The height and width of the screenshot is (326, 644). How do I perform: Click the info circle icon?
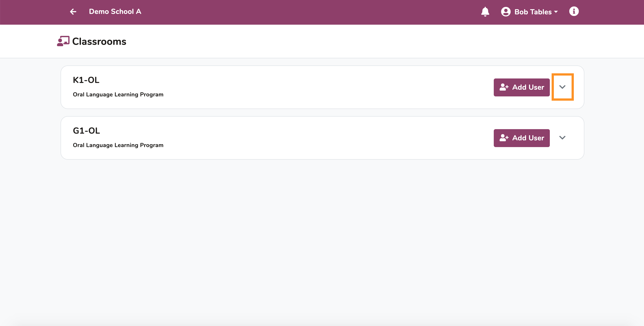point(574,11)
